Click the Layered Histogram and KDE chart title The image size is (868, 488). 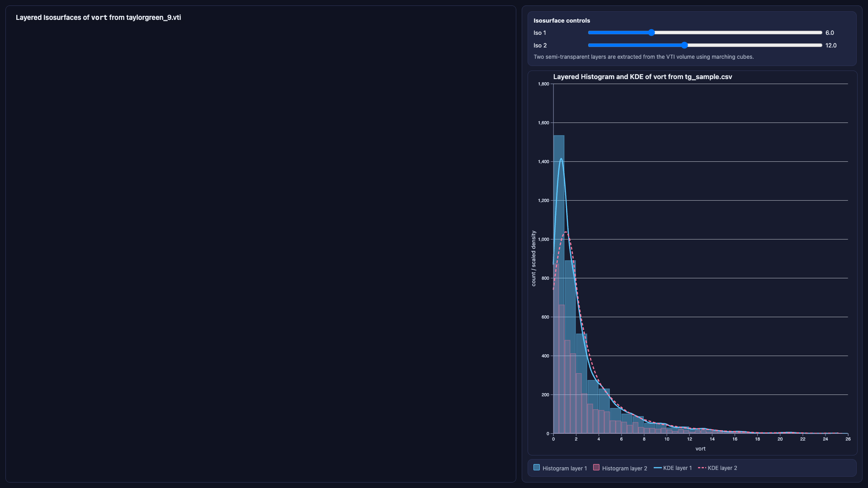click(642, 77)
